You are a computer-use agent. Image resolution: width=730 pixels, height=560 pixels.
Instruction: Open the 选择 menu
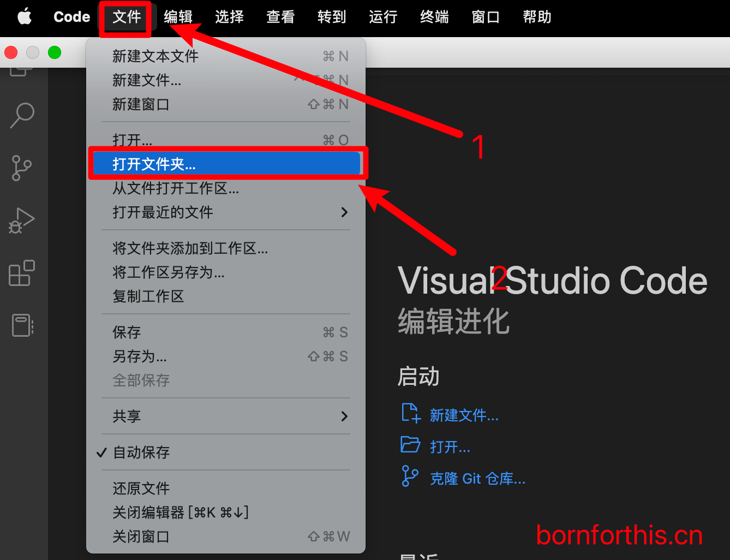click(229, 17)
